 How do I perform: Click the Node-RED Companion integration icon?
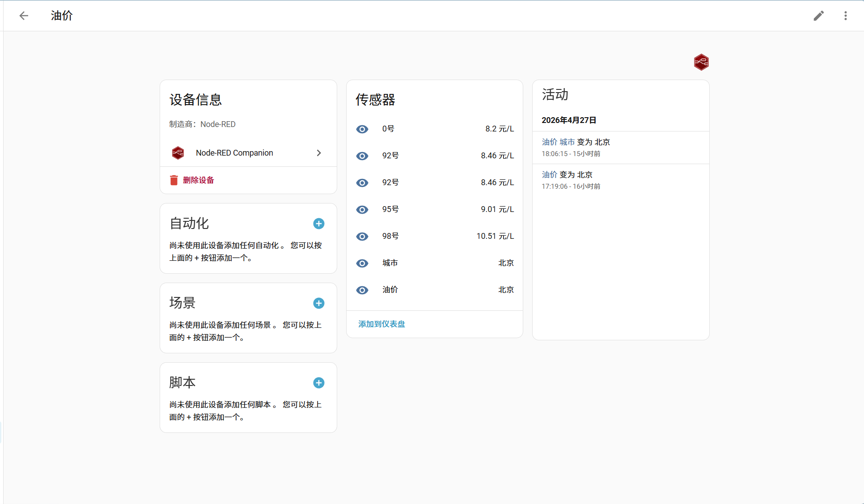[178, 152]
